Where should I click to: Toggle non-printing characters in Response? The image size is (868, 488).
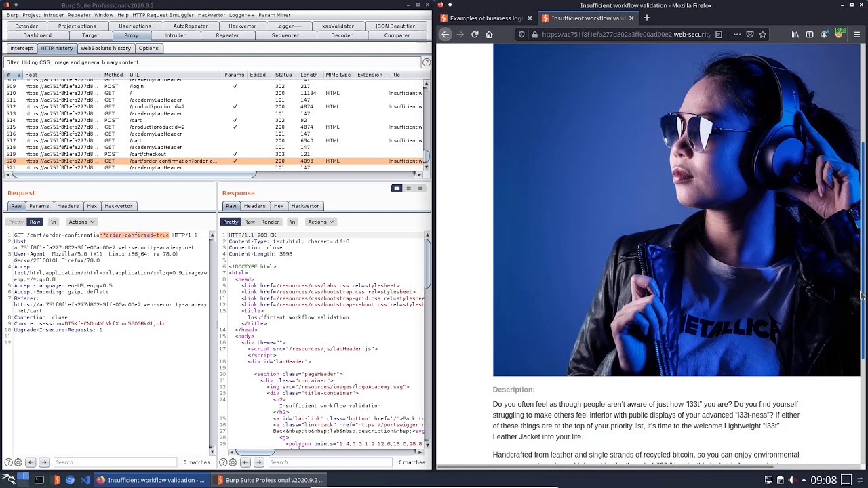pos(292,222)
